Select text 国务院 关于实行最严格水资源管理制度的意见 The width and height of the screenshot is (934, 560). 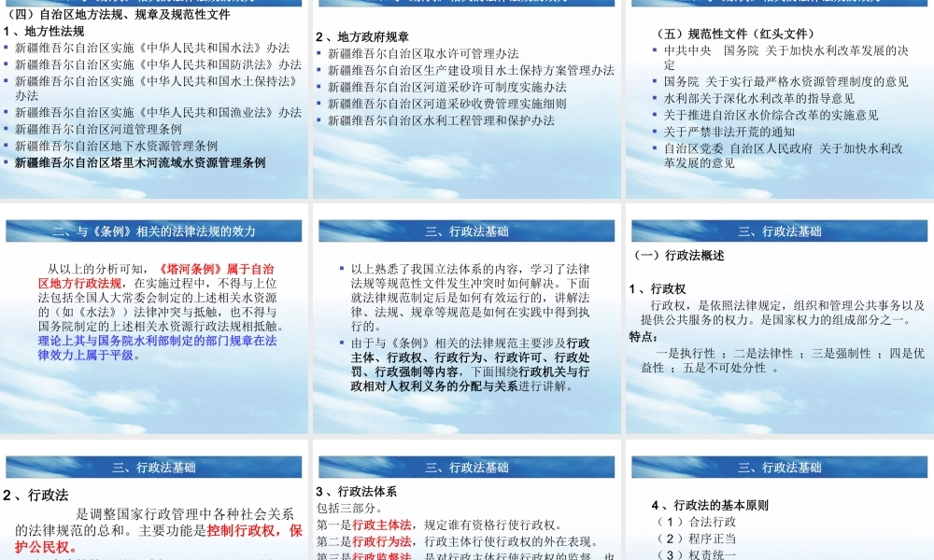click(x=786, y=81)
